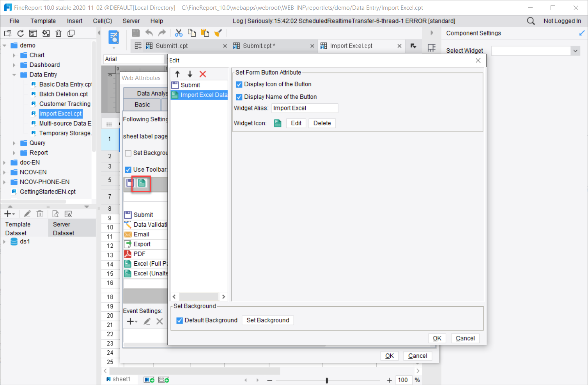Click the Copy icon in toolbar
This screenshot has width=588, height=385.
(x=192, y=33)
